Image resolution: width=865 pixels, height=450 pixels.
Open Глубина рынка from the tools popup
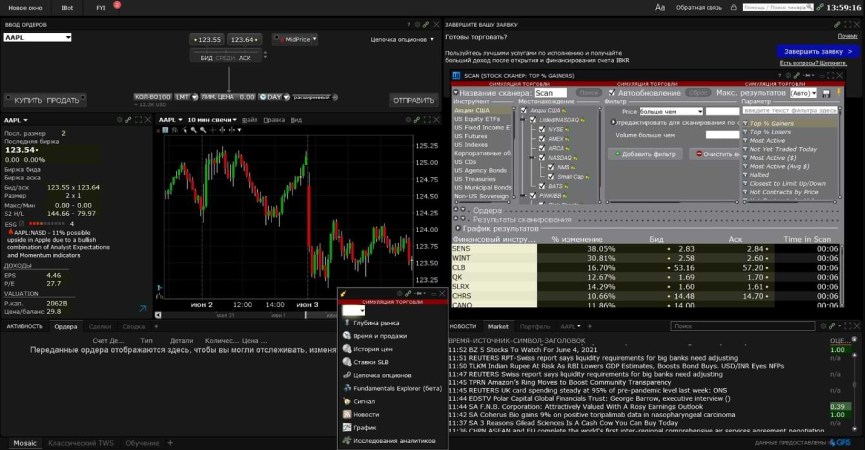pyautogui.click(x=376, y=323)
